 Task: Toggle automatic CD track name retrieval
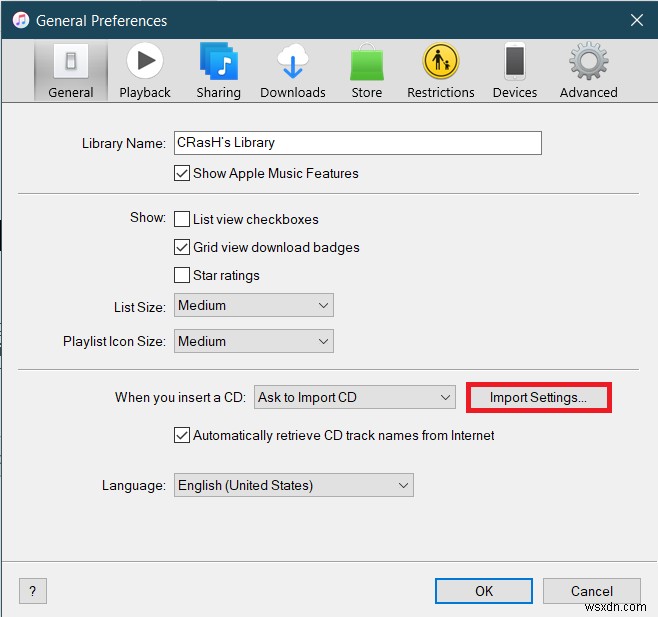(x=182, y=435)
